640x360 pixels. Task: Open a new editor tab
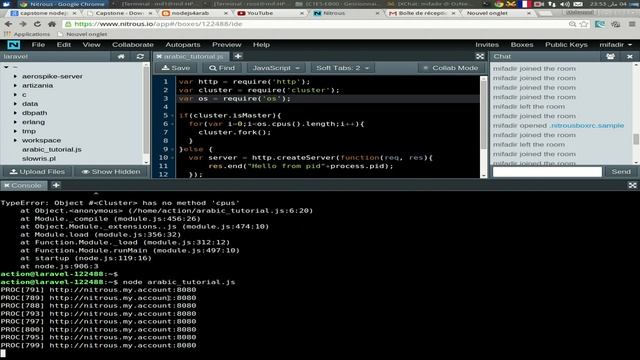pos(238,56)
